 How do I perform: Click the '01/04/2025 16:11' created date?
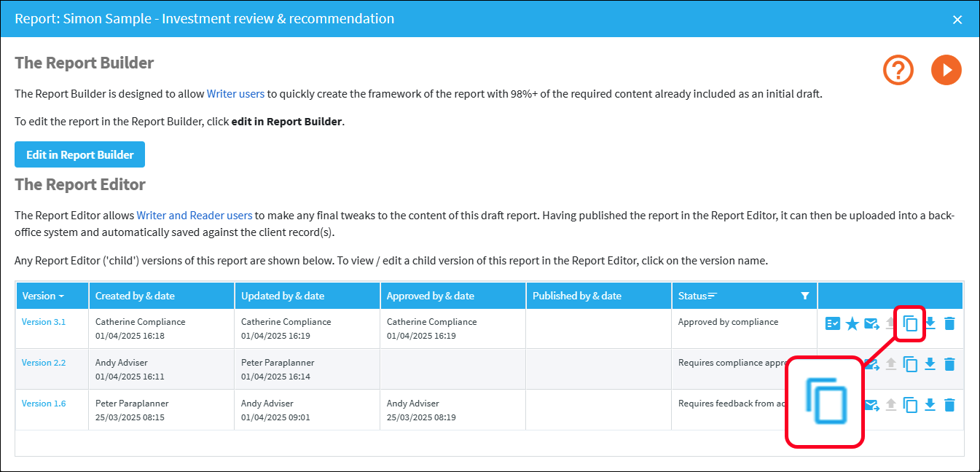click(x=130, y=377)
